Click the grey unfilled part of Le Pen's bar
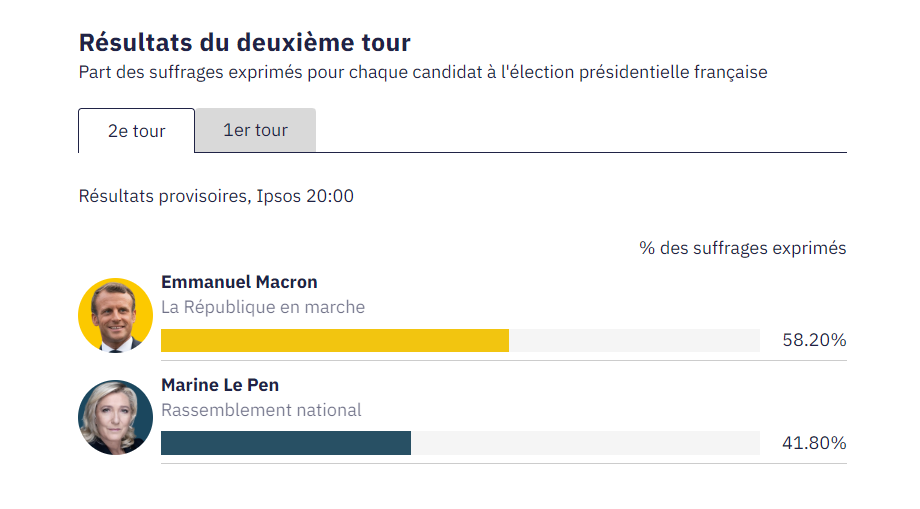920x509 pixels. (585, 443)
